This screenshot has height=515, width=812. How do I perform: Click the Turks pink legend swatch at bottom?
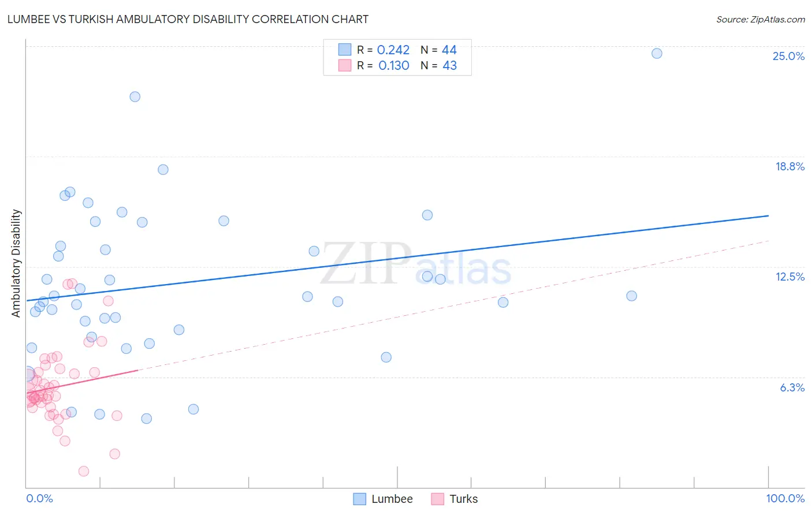click(437, 499)
